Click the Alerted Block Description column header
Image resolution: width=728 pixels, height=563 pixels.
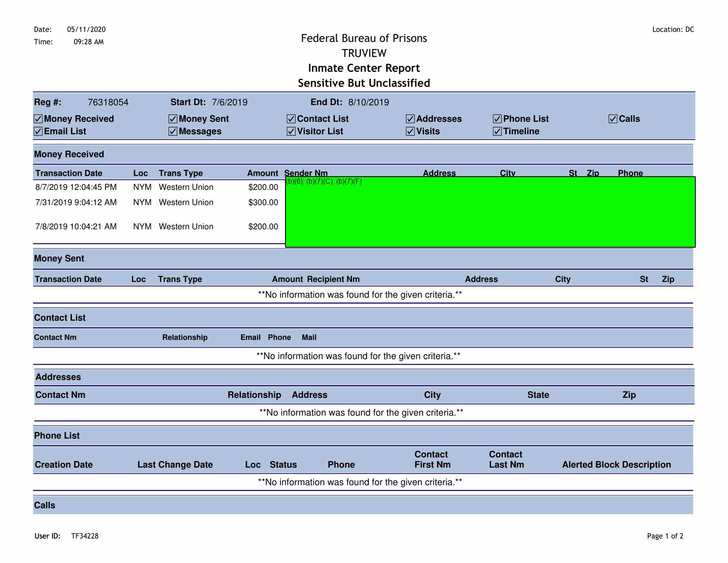tap(616, 465)
